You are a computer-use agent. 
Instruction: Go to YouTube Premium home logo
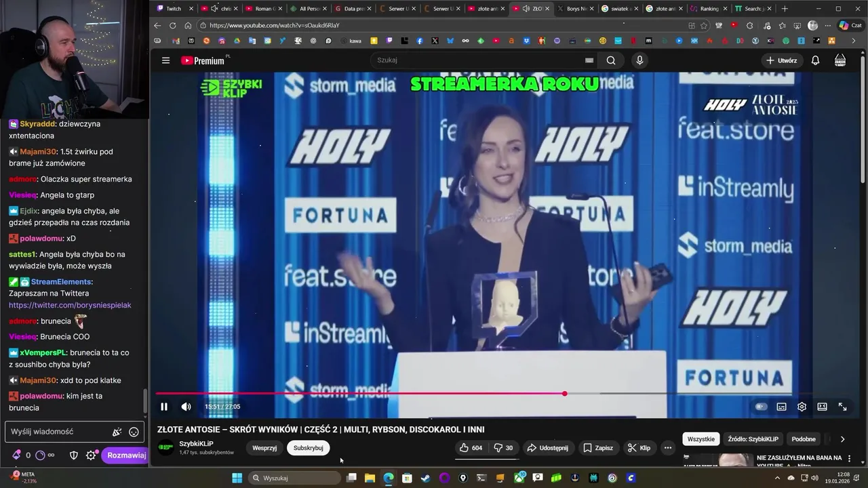(203, 60)
